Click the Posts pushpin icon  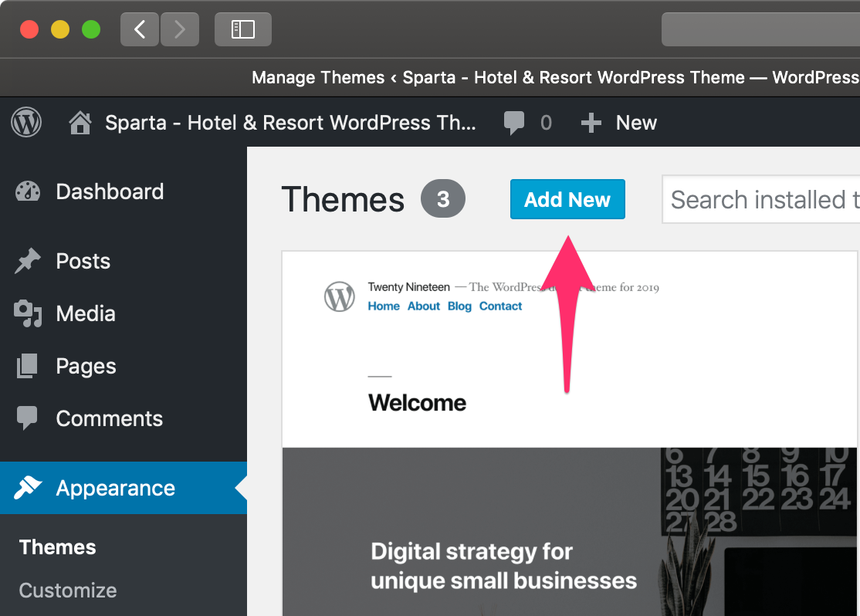click(x=28, y=261)
